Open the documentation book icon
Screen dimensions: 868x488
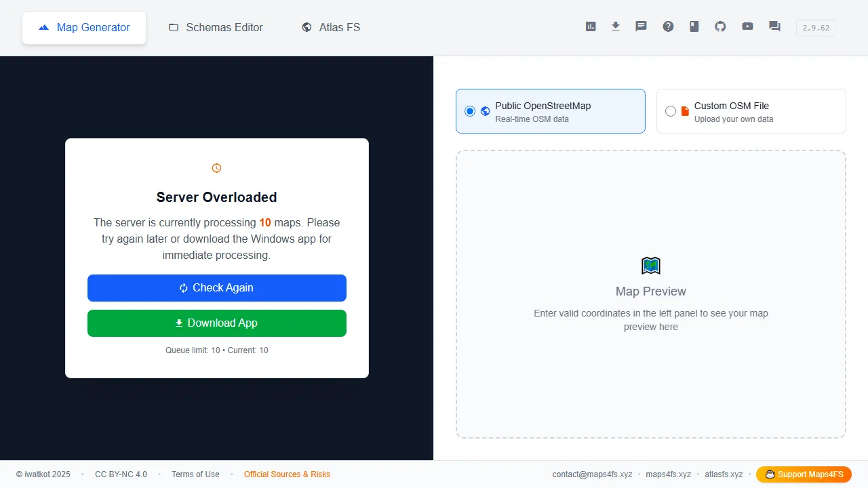tap(694, 26)
